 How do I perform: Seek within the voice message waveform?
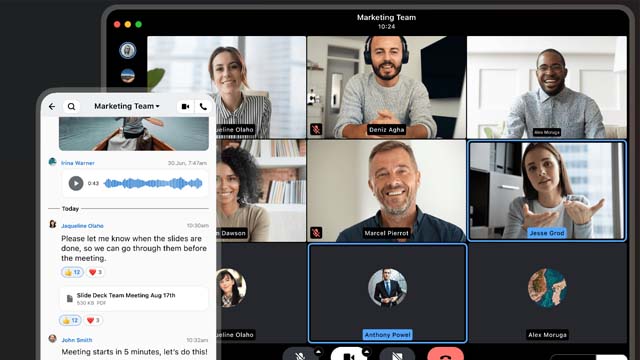(x=153, y=183)
